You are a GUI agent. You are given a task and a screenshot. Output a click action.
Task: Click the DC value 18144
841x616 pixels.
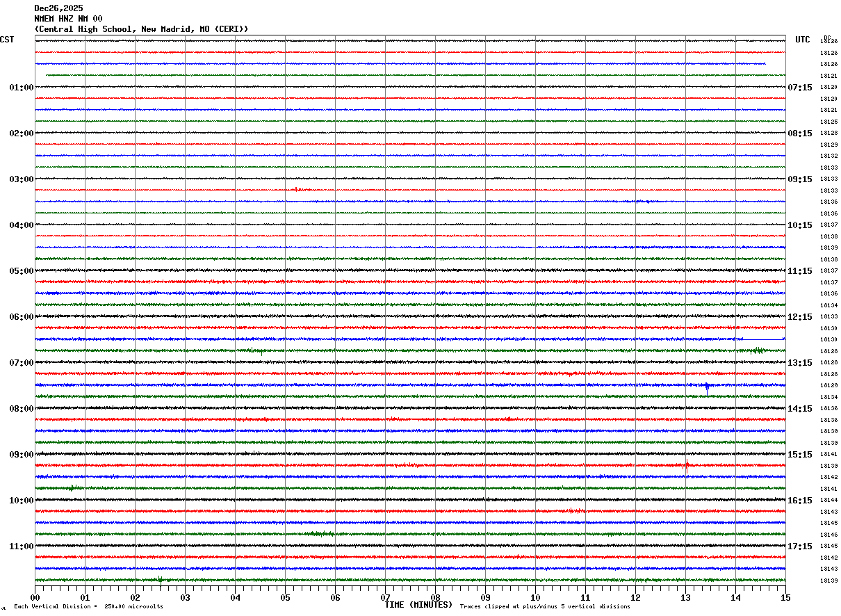tap(828, 501)
